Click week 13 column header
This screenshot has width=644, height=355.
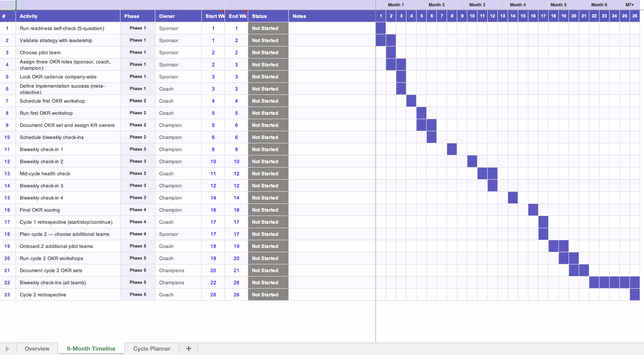pos(502,16)
